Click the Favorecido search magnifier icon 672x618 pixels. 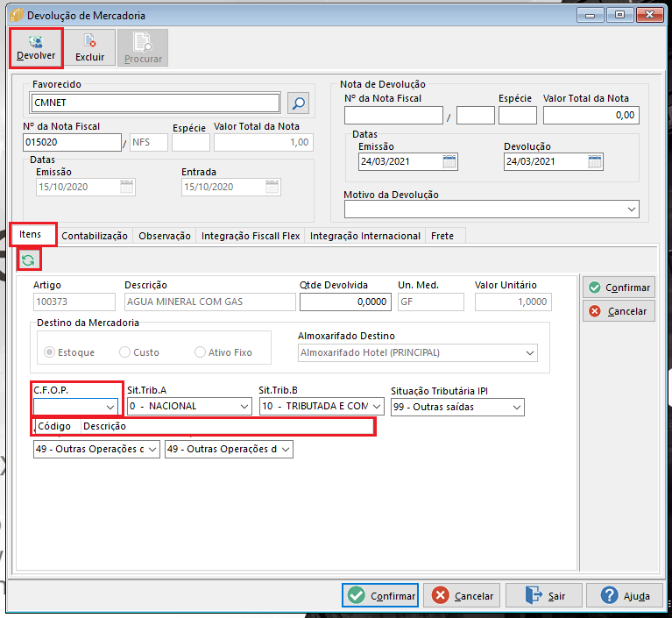(298, 103)
